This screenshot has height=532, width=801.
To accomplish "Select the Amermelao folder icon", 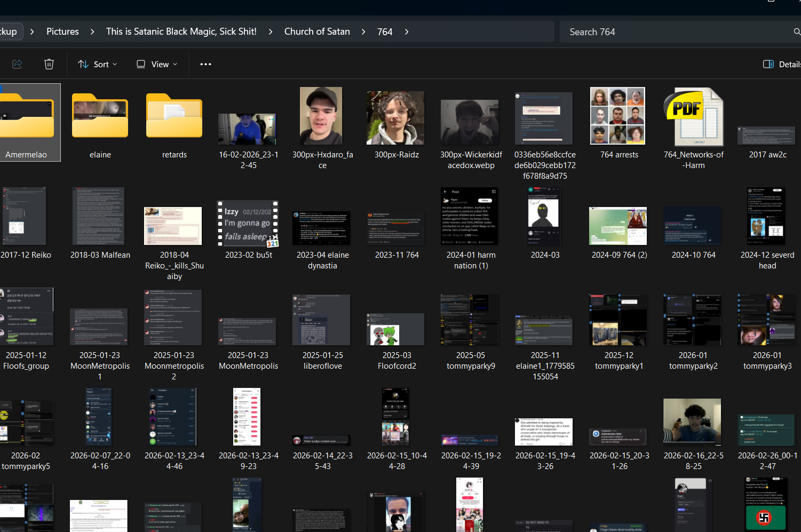I will click(27, 115).
